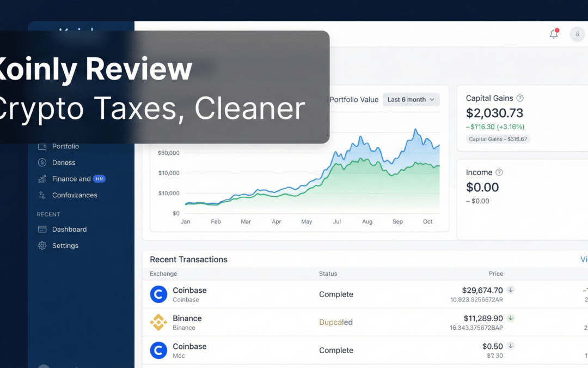Click the Portfolio Value chart label
588x368 pixels.
[x=354, y=100]
